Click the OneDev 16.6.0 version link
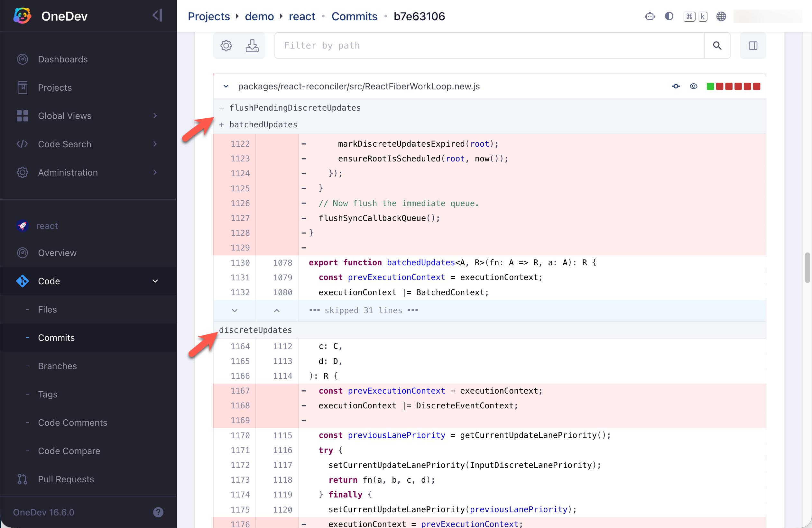Viewport: 812px width, 528px height. pos(44,512)
